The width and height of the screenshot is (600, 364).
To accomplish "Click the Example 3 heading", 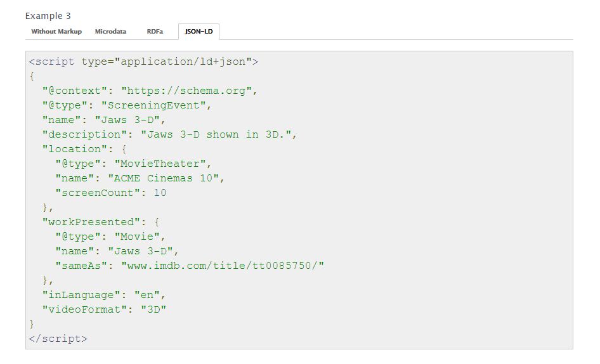I will tap(48, 16).
